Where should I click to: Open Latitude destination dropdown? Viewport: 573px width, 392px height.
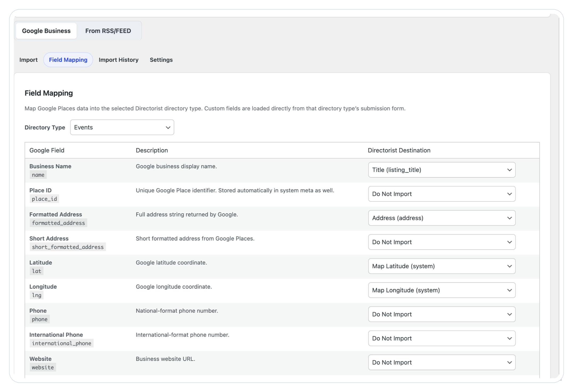[x=442, y=266]
